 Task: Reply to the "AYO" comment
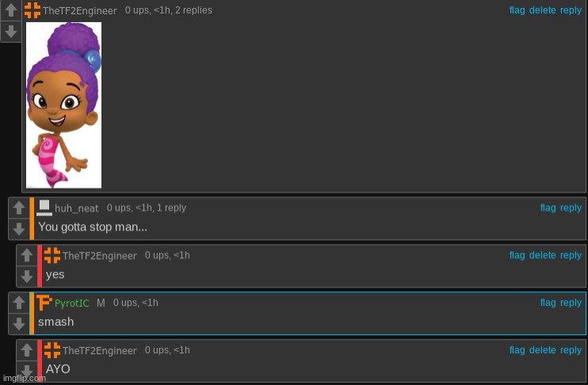click(571, 350)
